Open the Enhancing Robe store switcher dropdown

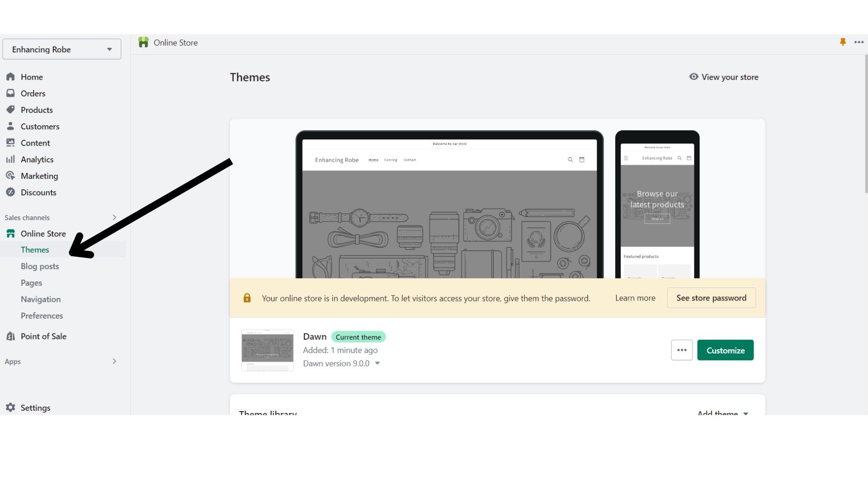[62, 49]
